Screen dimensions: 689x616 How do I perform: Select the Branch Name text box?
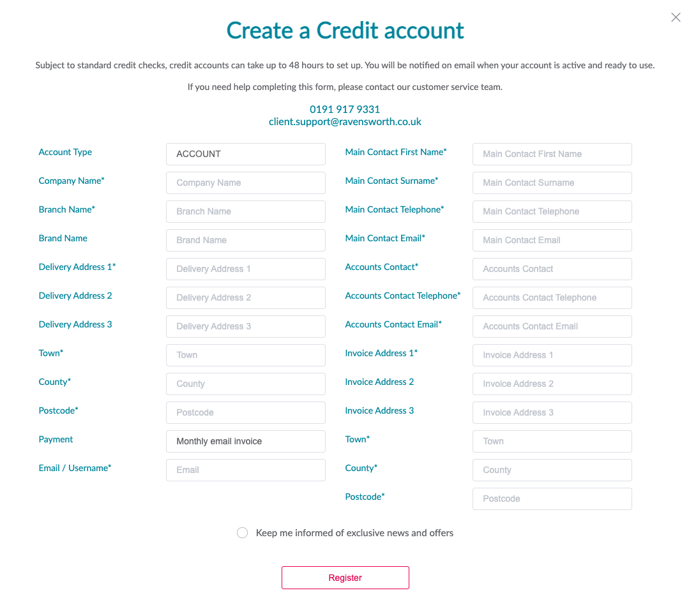(245, 211)
